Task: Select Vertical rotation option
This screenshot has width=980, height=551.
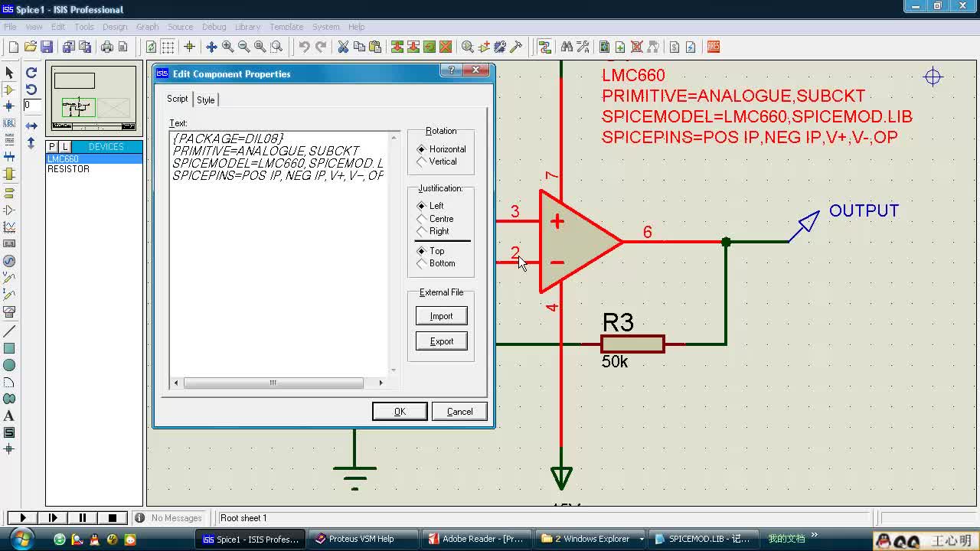Action: (436, 161)
